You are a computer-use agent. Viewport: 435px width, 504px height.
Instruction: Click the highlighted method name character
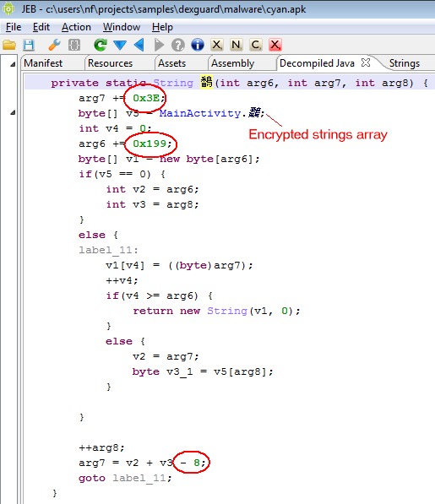tap(206, 82)
